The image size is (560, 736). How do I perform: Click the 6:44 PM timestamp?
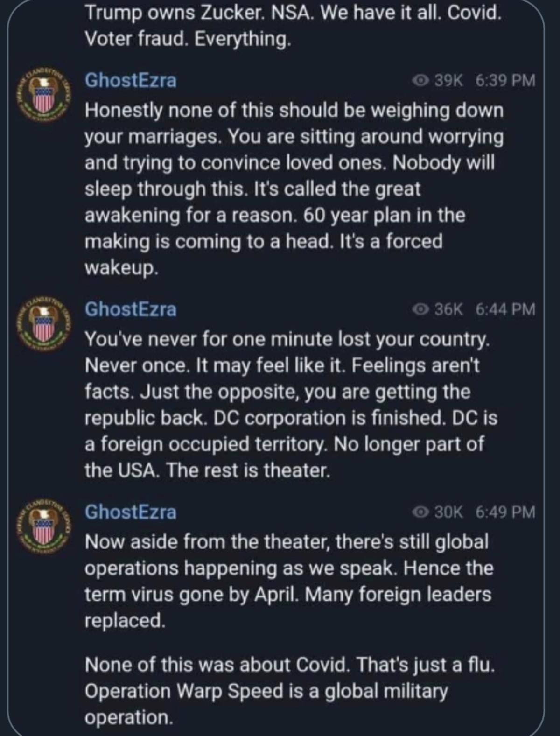(505, 309)
